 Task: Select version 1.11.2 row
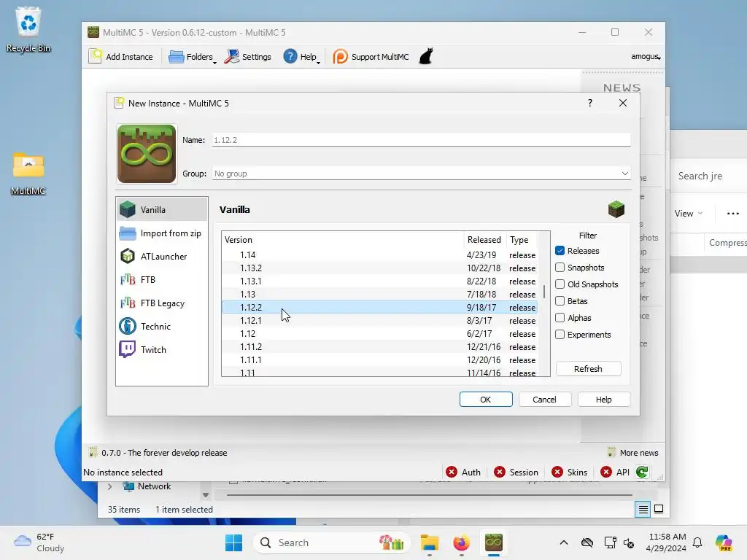click(379, 346)
